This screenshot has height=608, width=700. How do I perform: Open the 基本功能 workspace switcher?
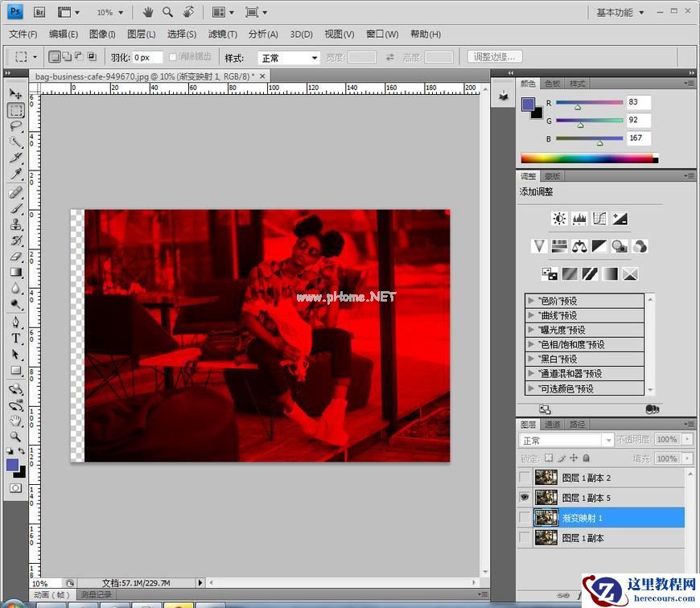pyautogui.click(x=620, y=13)
